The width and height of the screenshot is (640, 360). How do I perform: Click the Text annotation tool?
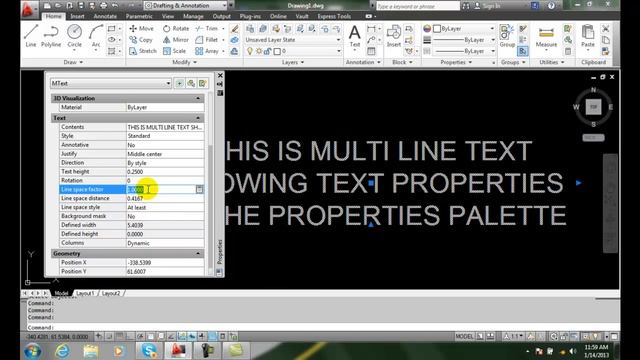pos(355,36)
